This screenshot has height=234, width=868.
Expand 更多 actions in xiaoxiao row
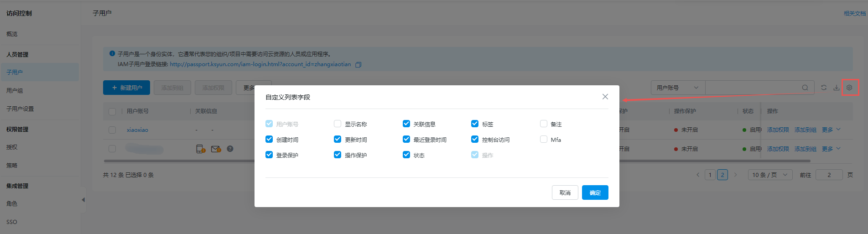[x=831, y=130]
